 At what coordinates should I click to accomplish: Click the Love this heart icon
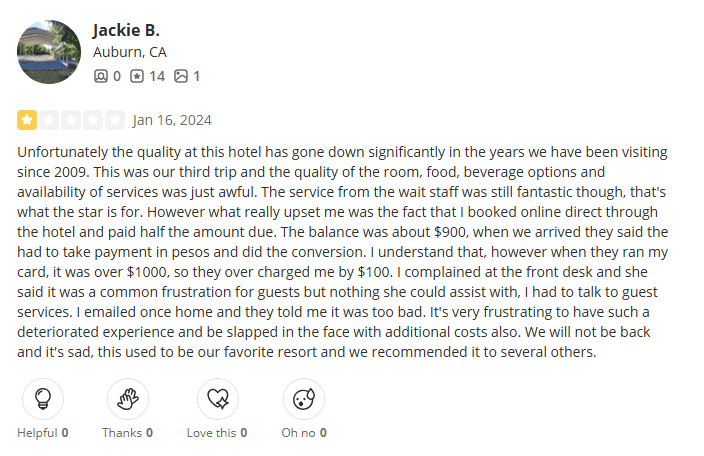218,399
